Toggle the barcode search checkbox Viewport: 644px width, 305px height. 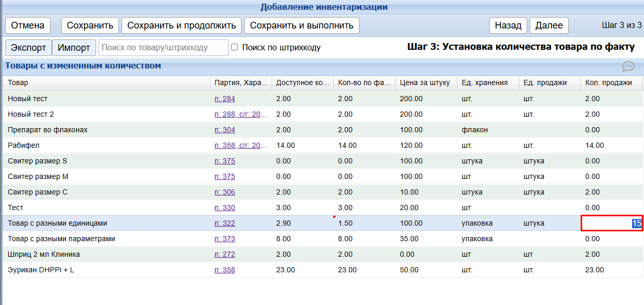[235, 47]
